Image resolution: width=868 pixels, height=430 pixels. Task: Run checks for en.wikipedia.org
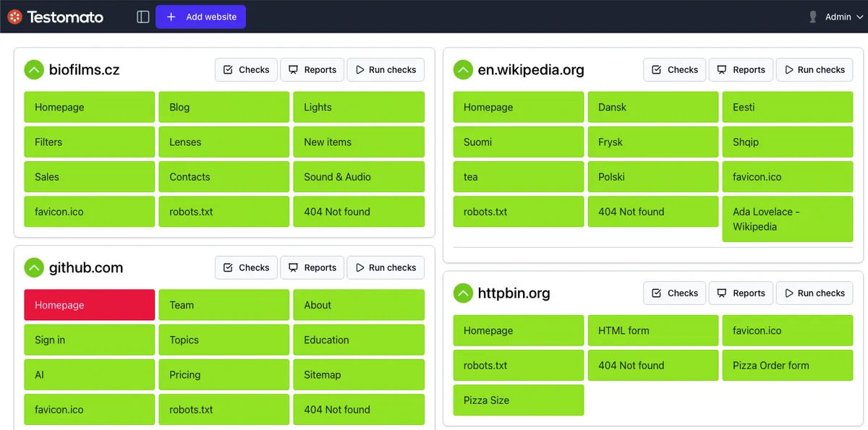click(814, 70)
